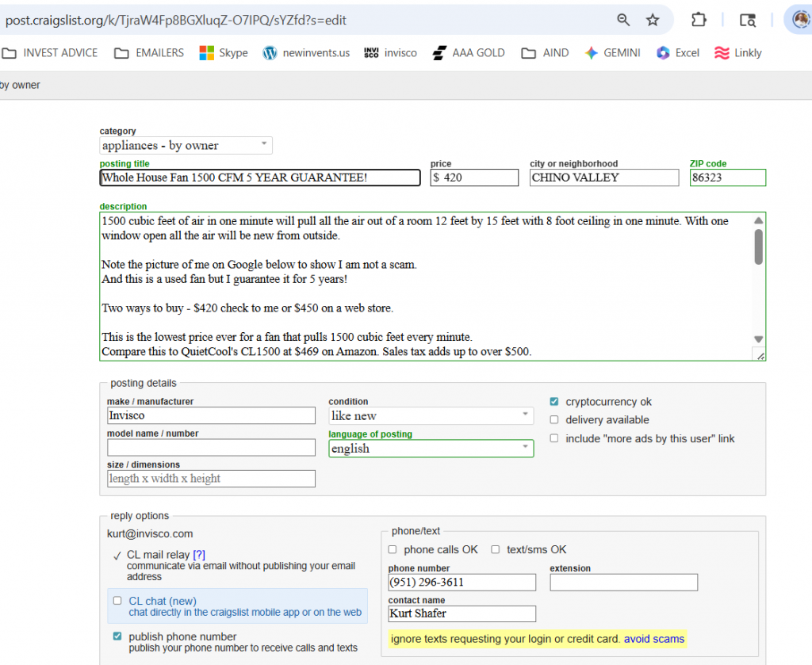The image size is (812, 665).
Task: Expand the category dropdown showing appliances
Action: click(186, 146)
